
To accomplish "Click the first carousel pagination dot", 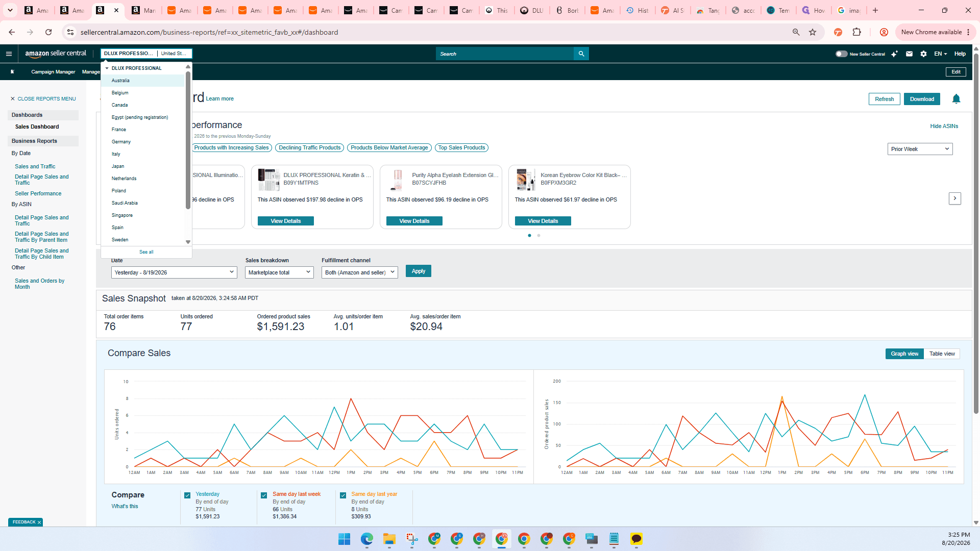I will click(529, 235).
